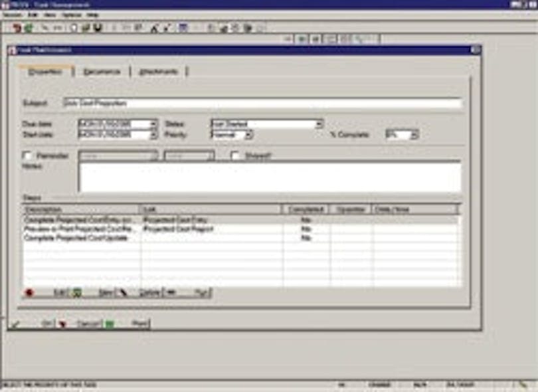Toggle the Skipped checkbox
Screen dimensions: 538x392
pos(235,156)
